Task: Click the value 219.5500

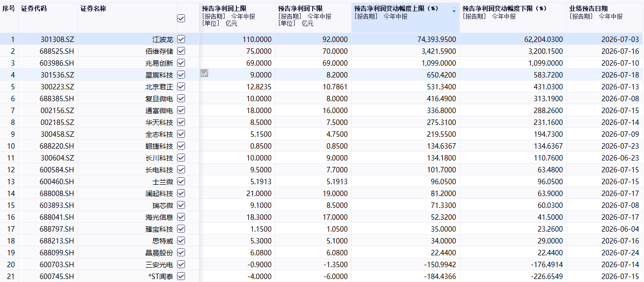Action: point(442,134)
